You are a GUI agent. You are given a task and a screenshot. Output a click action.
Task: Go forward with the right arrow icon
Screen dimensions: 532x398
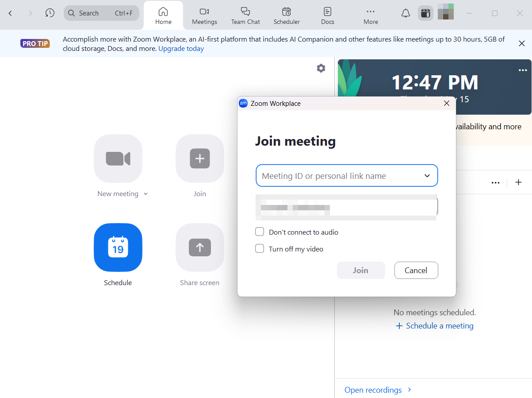point(30,13)
